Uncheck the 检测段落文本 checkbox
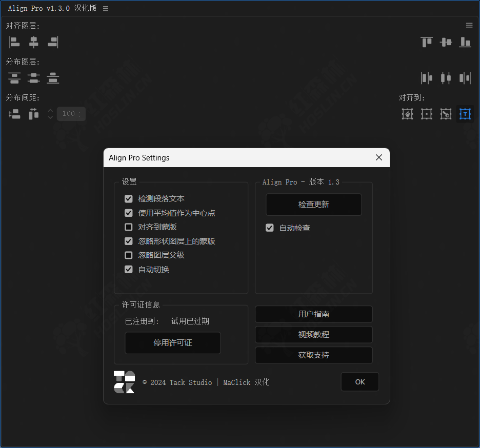This screenshot has width=480, height=448. 128,198
